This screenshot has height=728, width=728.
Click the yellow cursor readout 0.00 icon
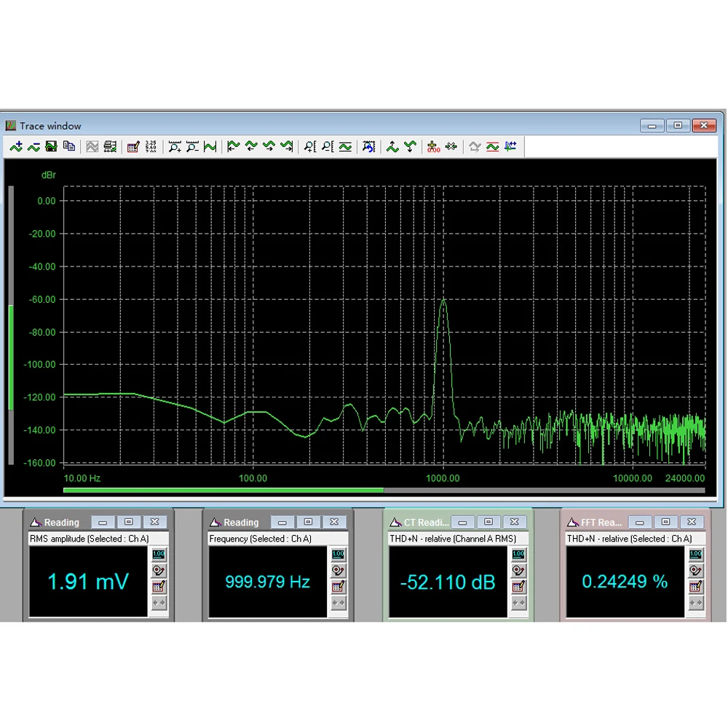click(433, 147)
